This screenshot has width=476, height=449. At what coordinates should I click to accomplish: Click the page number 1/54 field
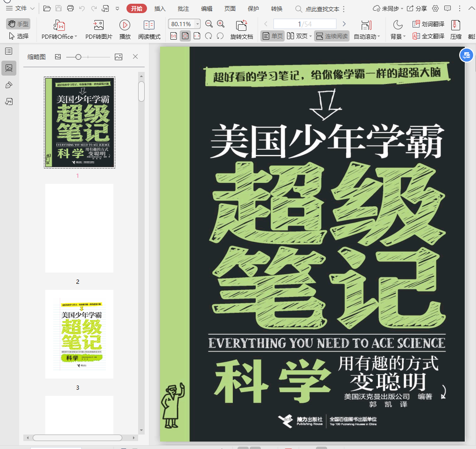click(305, 24)
